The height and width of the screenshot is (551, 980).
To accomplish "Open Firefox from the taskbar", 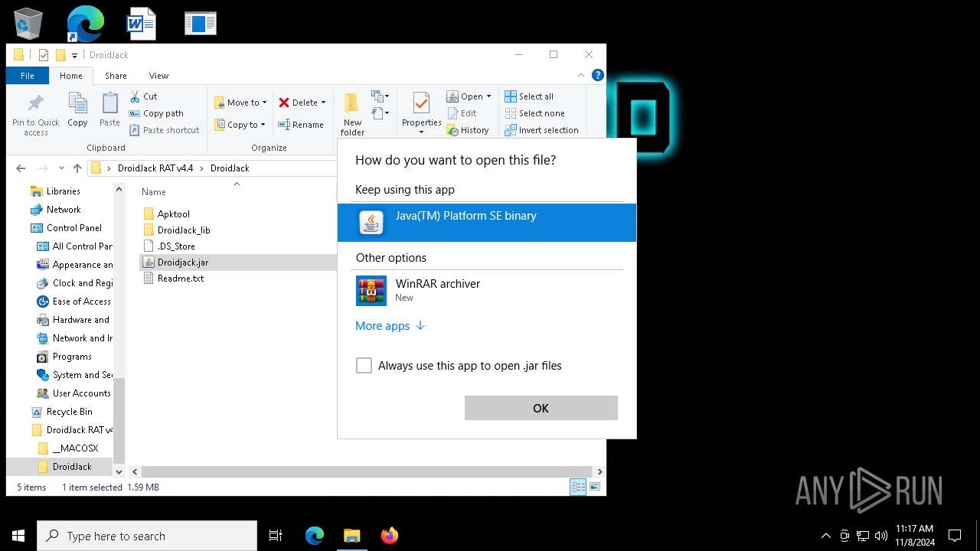I will [390, 536].
